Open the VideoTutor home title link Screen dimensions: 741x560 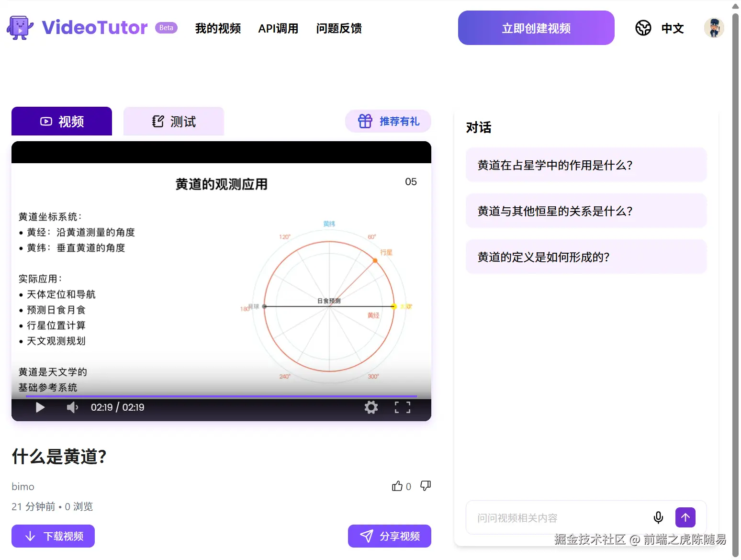point(95,28)
